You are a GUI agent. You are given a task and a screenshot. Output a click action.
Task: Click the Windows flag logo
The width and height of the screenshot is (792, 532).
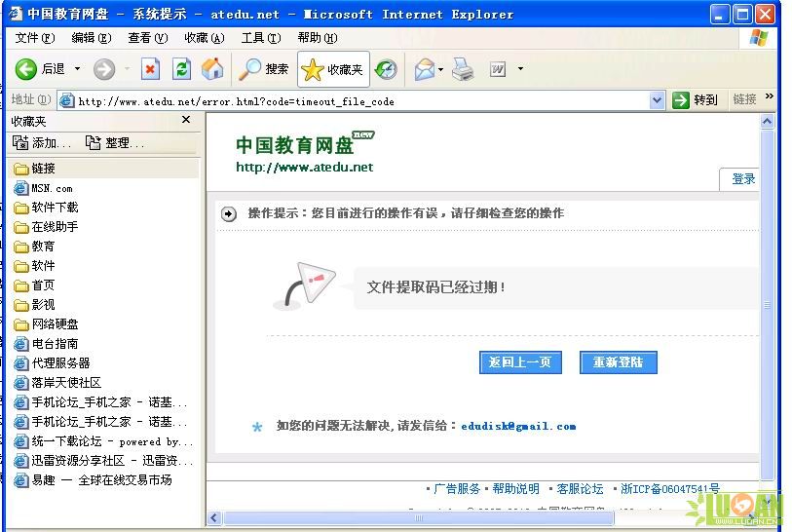tap(759, 38)
